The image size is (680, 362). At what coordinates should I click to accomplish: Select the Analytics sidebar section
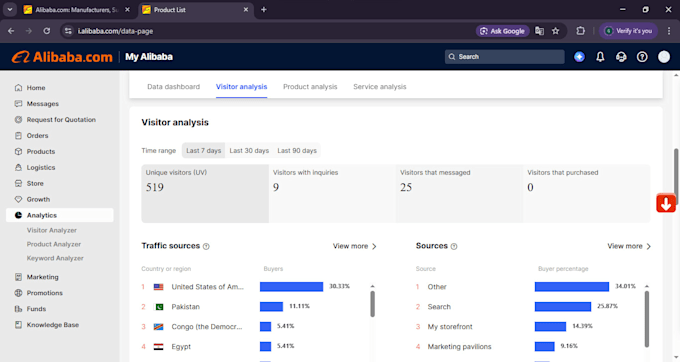pos(60,215)
